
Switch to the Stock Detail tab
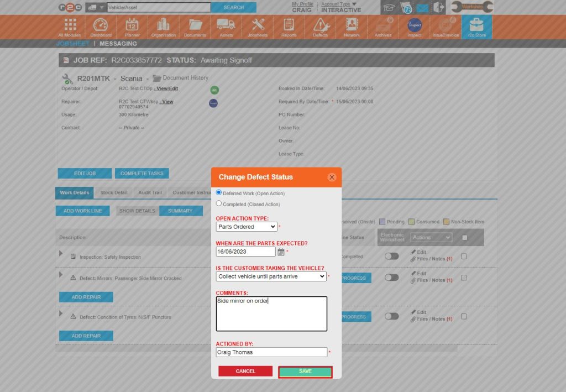click(x=114, y=193)
